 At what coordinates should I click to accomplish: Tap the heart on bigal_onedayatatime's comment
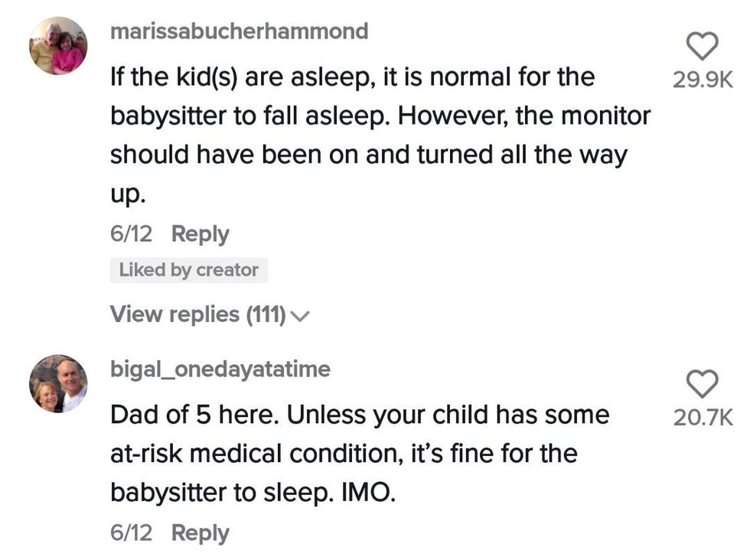[703, 383]
